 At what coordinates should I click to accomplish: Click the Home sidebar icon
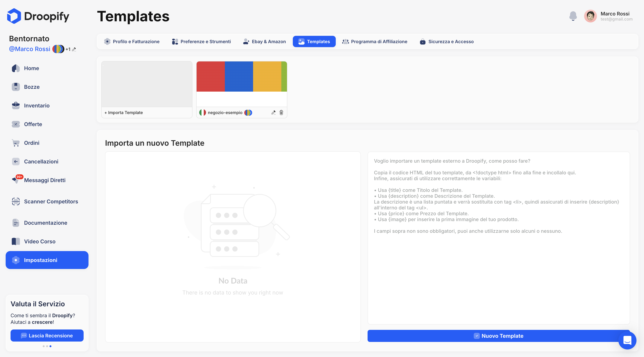pyautogui.click(x=16, y=68)
